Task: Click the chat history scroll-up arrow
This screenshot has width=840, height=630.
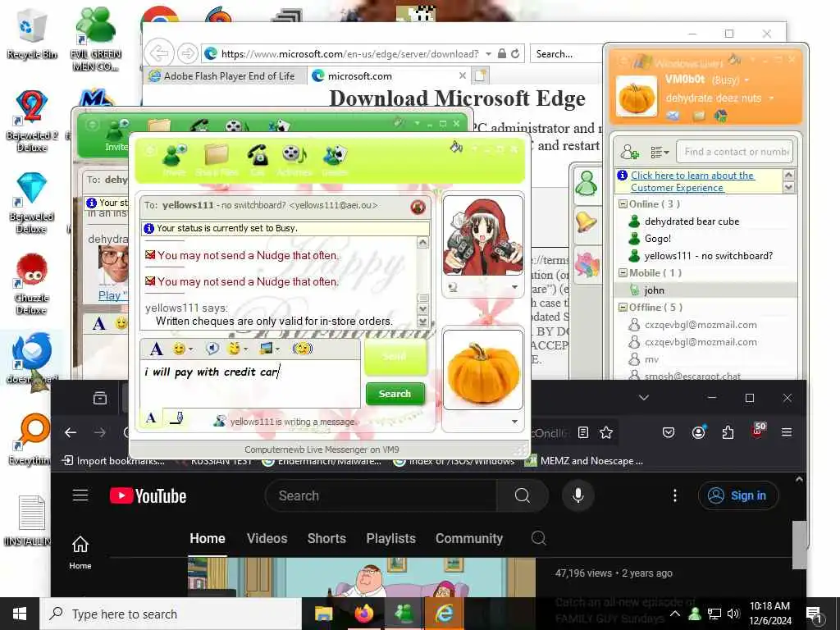Action: point(422,243)
